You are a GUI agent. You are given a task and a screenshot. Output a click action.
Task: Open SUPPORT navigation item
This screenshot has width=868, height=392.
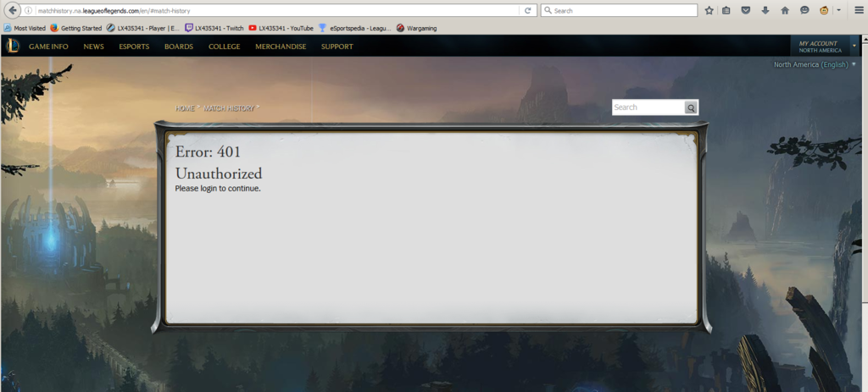tap(337, 47)
